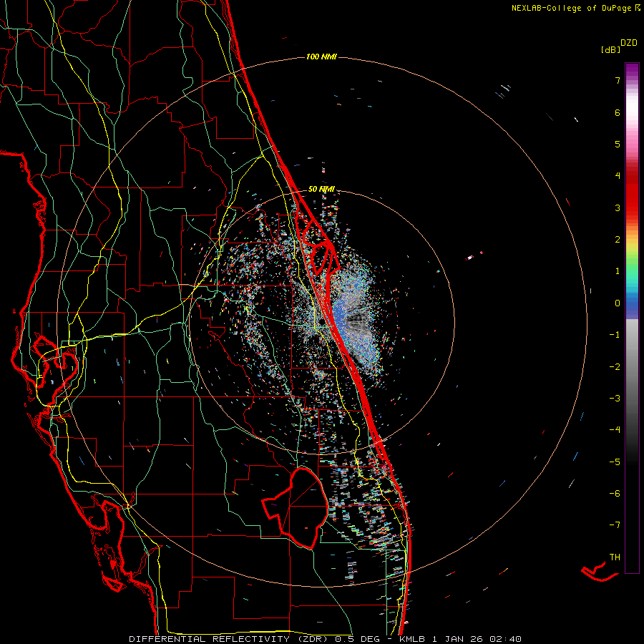
Task: Click the 50 NMI range ring label
Action: point(321,190)
